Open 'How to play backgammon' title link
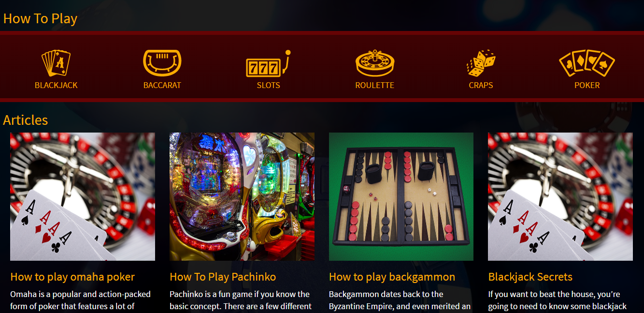Image resolution: width=644 pixels, height=313 pixels. point(392,277)
